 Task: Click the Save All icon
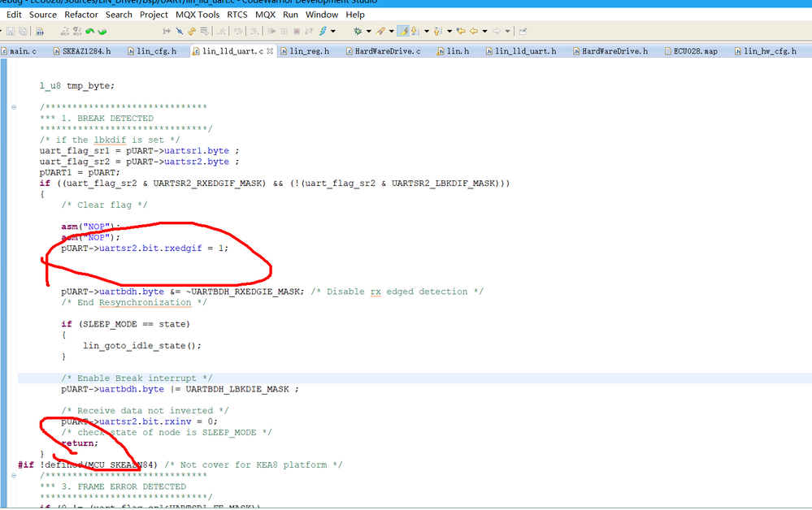[24, 31]
